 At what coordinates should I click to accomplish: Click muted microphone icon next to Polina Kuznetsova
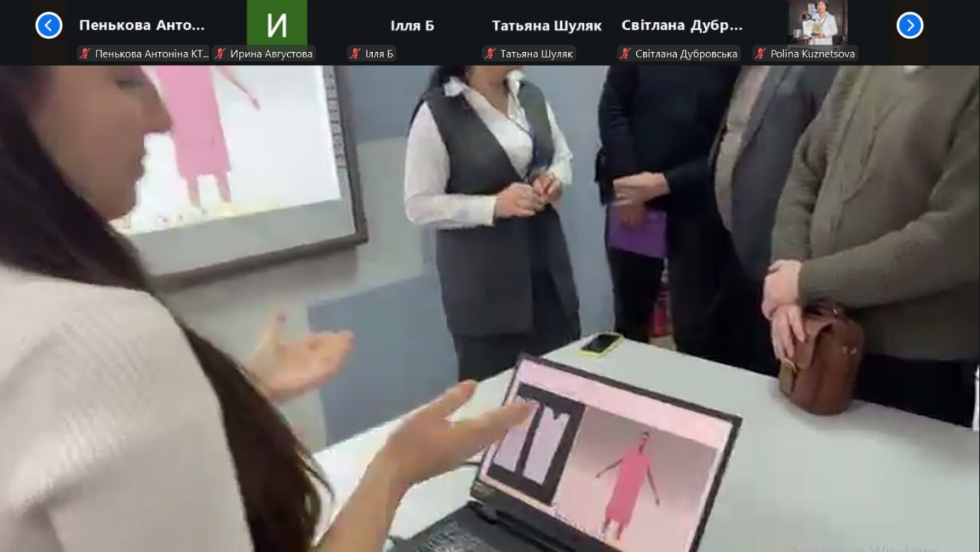tap(760, 54)
